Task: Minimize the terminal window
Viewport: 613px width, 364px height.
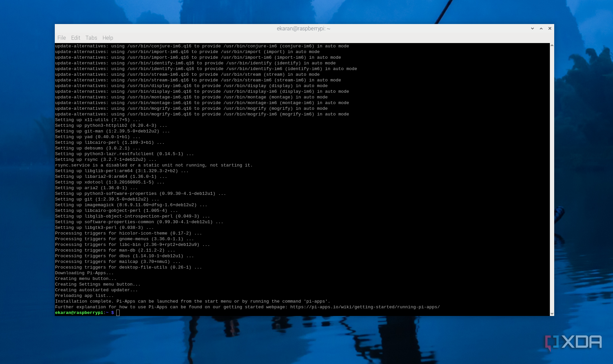Action: tap(532, 29)
